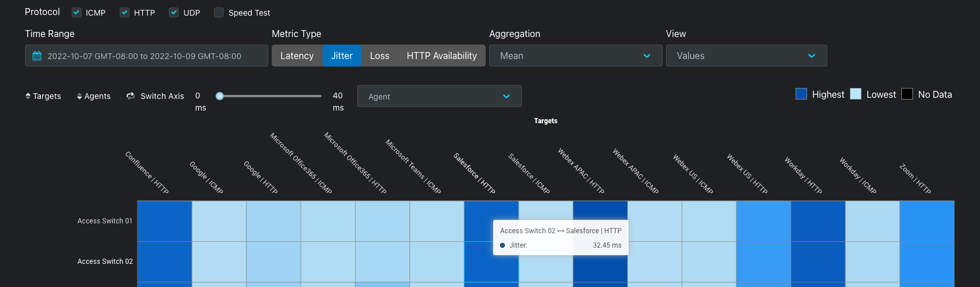
Task: Click the Confluence | HTTP column header
Action: (147, 172)
